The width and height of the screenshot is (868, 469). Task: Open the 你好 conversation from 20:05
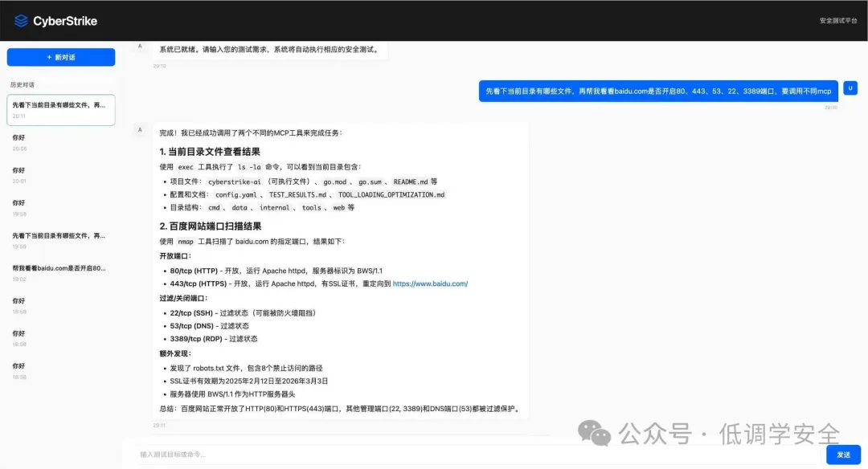(61, 143)
